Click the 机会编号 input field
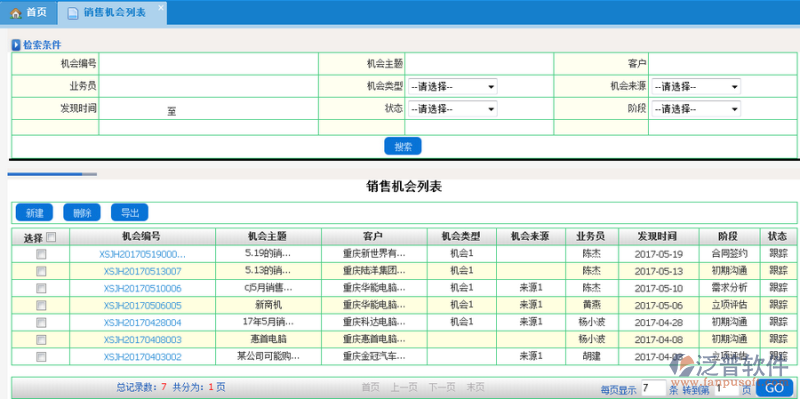800x399 pixels. coord(209,64)
